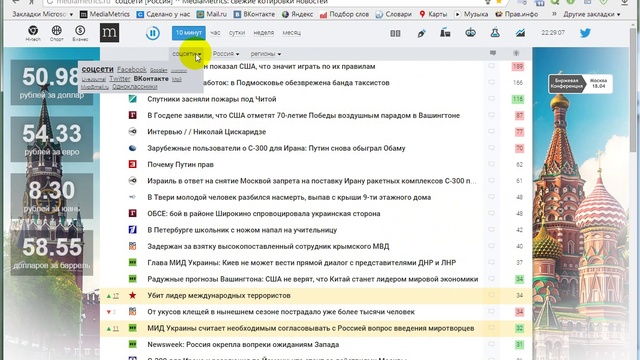Open headline 'Newsweek: Россия окрепла вопреки ожиданиям Запада'
This screenshot has width=640, height=360.
tap(243, 344)
